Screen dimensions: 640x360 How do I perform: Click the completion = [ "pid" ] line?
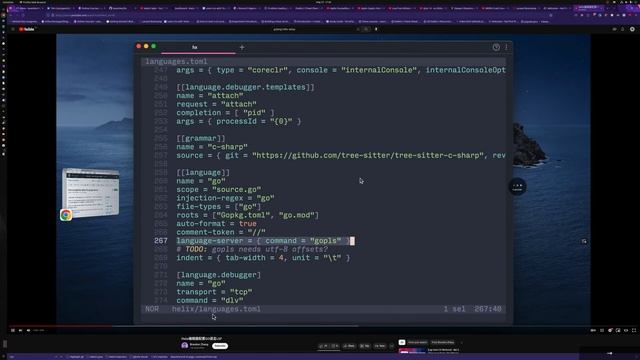pyautogui.click(x=225, y=113)
